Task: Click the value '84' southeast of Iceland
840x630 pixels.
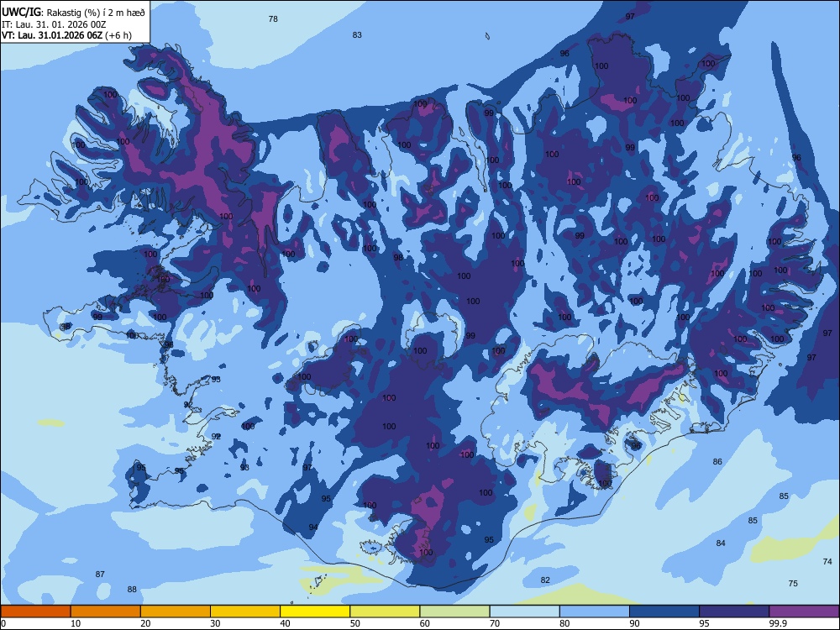Action: click(721, 543)
